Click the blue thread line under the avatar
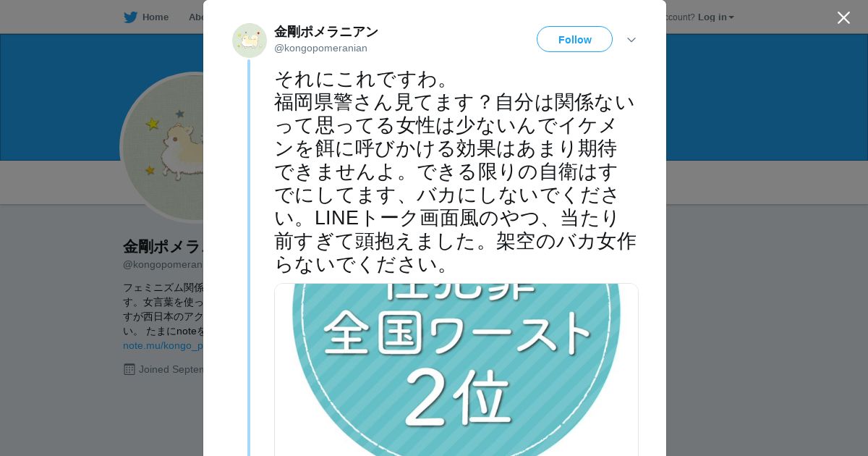Viewport: 868px width, 456px height. (249, 258)
